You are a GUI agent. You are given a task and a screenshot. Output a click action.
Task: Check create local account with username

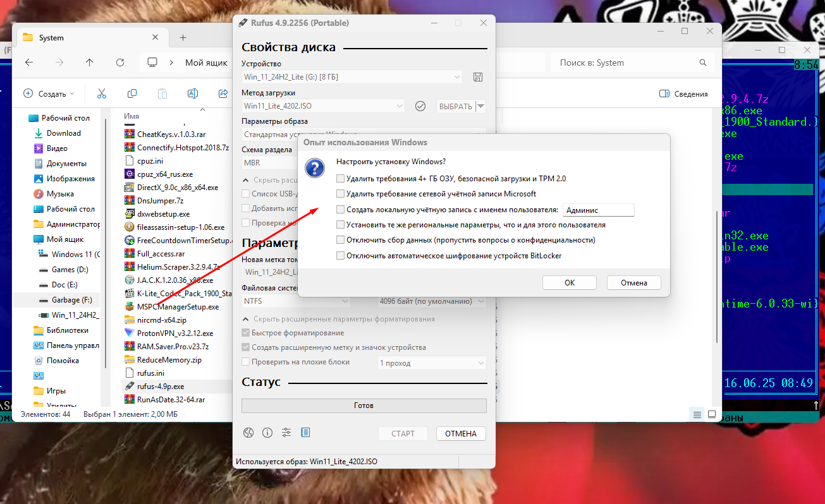(341, 210)
